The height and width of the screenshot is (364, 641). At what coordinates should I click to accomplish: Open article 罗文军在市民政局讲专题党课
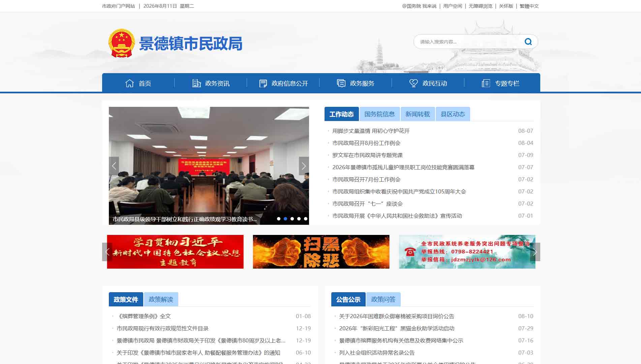pyautogui.click(x=367, y=155)
